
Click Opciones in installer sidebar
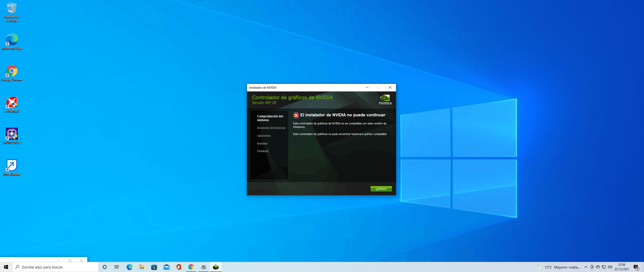[263, 135]
